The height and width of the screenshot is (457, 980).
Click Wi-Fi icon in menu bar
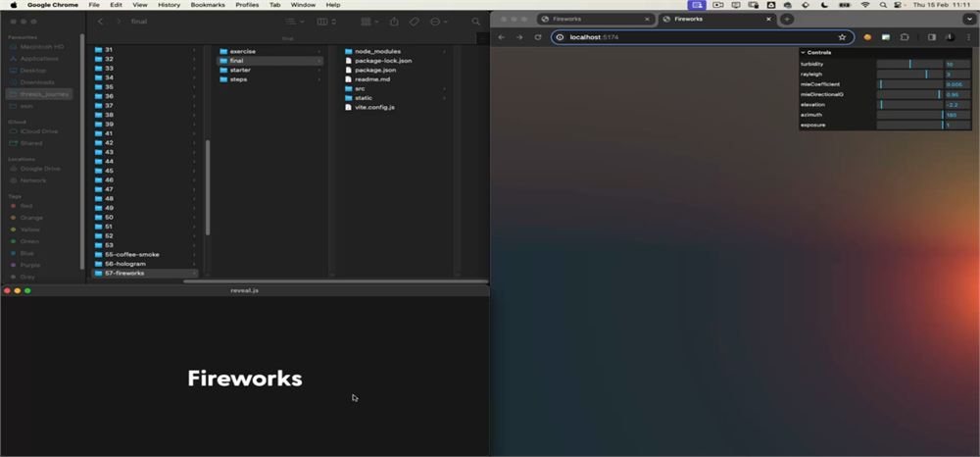coord(865,4)
